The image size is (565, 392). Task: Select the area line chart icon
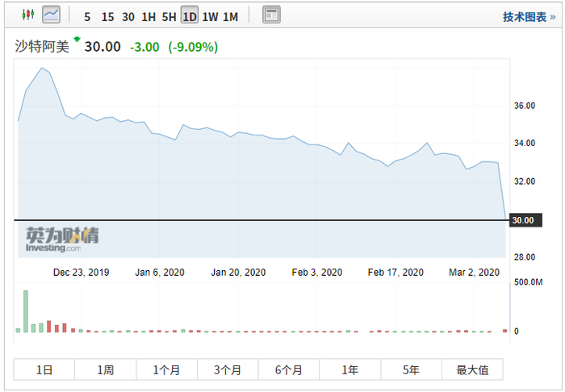[x=52, y=15]
